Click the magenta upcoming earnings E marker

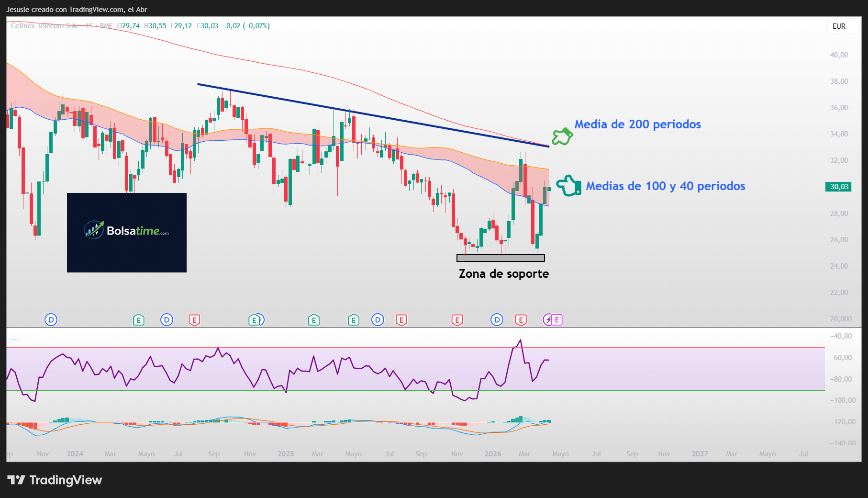(x=556, y=320)
